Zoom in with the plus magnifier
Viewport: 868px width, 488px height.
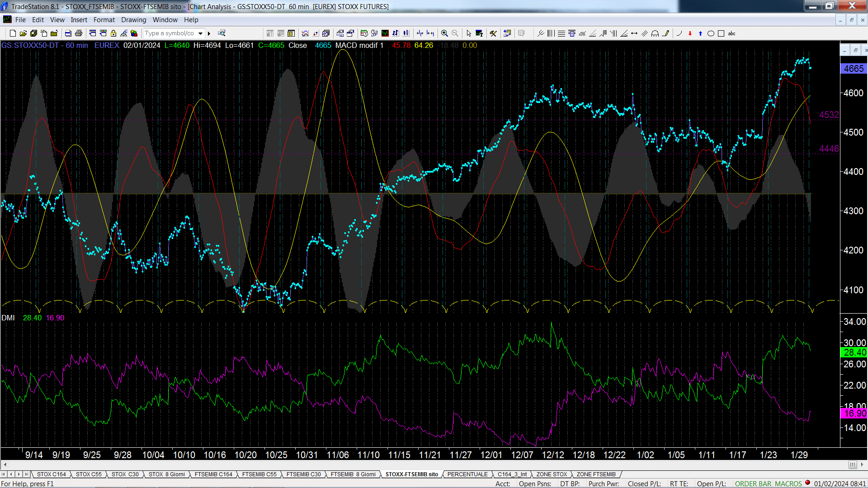click(x=444, y=33)
